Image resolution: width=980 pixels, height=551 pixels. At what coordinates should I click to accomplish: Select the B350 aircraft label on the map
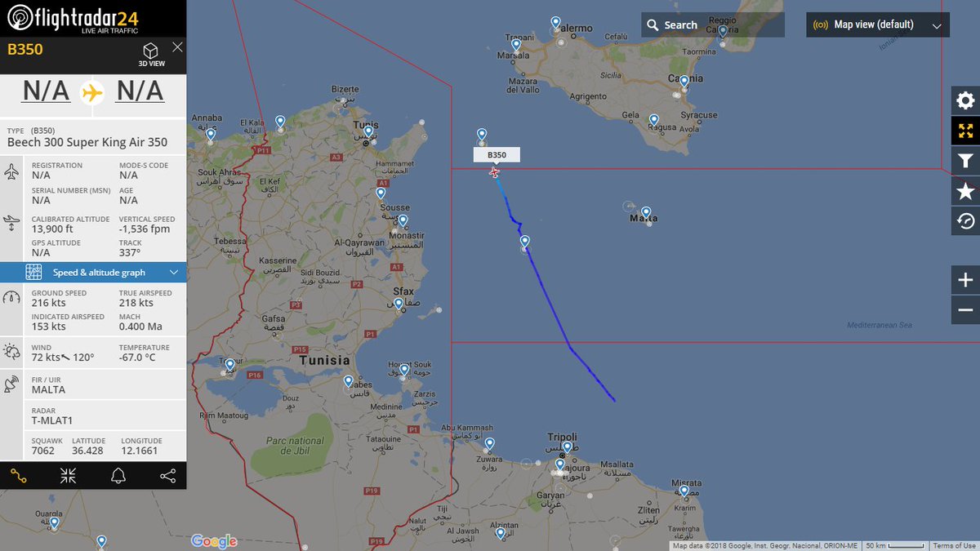(497, 155)
